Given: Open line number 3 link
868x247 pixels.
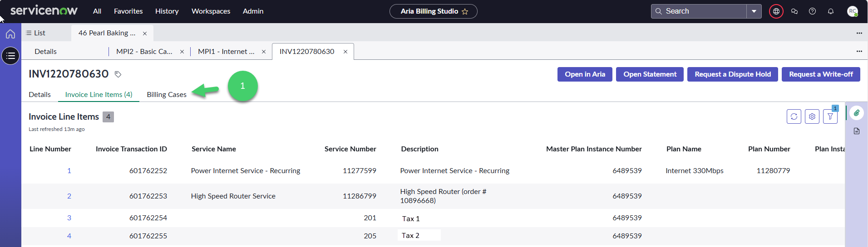Looking at the screenshot, I should click(69, 218).
